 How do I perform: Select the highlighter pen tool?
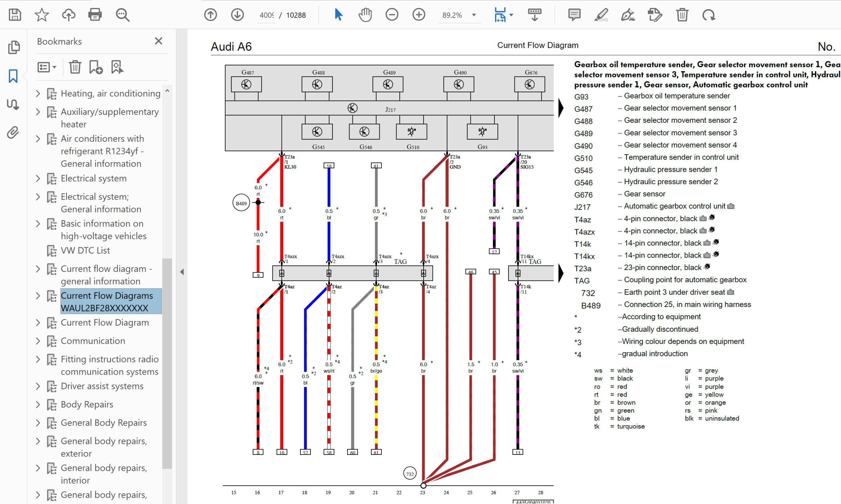tap(601, 15)
